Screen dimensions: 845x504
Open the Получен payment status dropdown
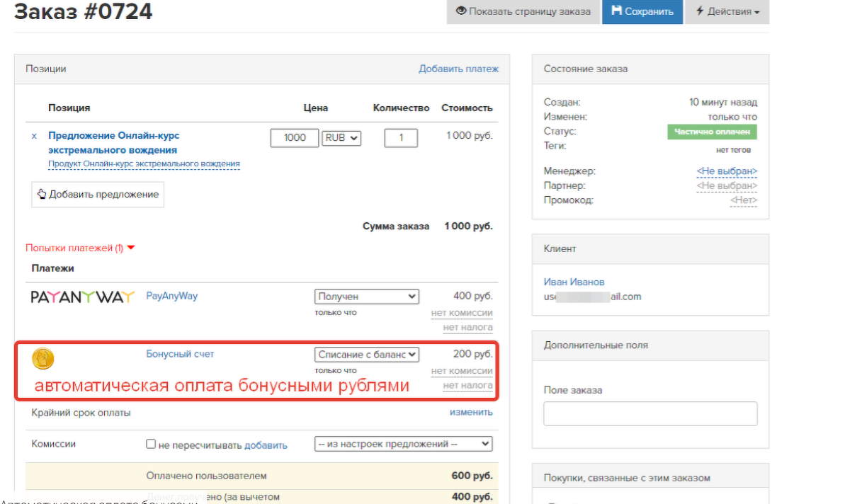point(366,296)
